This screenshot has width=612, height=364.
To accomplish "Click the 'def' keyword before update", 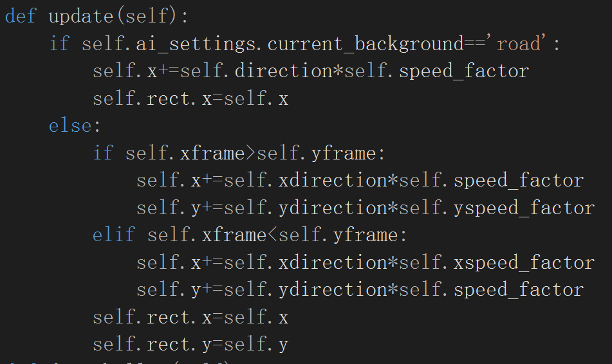I will [x=21, y=16].
